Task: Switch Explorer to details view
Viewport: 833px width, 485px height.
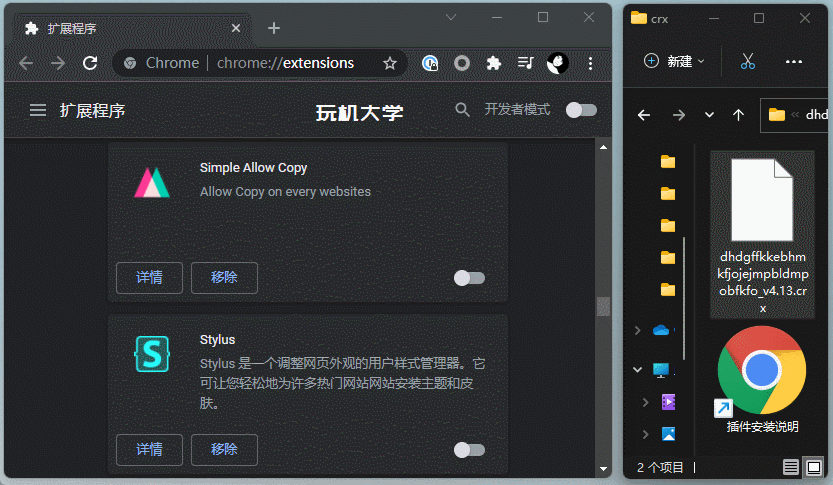Action: tap(790, 467)
